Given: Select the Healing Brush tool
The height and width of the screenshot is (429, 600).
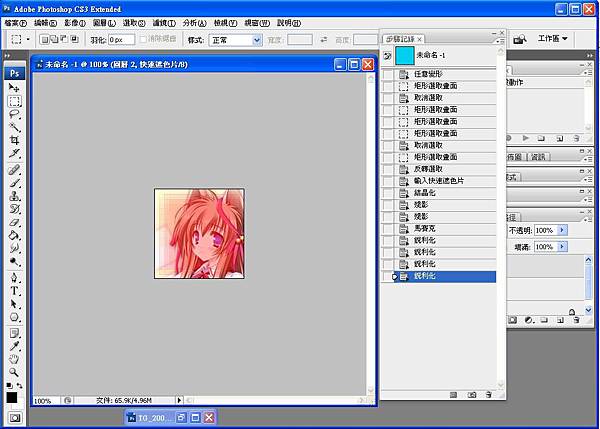Looking at the screenshot, I should coord(15,170).
